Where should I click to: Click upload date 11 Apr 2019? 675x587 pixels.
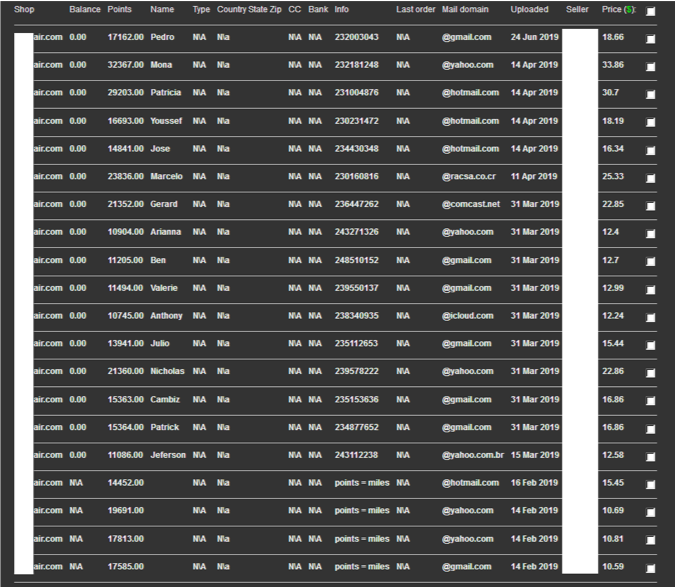(x=534, y=176)
